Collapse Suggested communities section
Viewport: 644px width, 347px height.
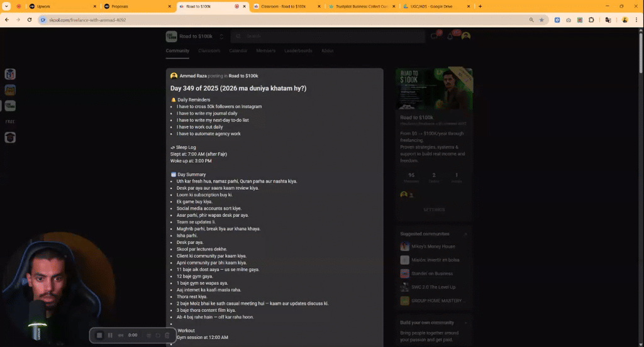(466, 234)
